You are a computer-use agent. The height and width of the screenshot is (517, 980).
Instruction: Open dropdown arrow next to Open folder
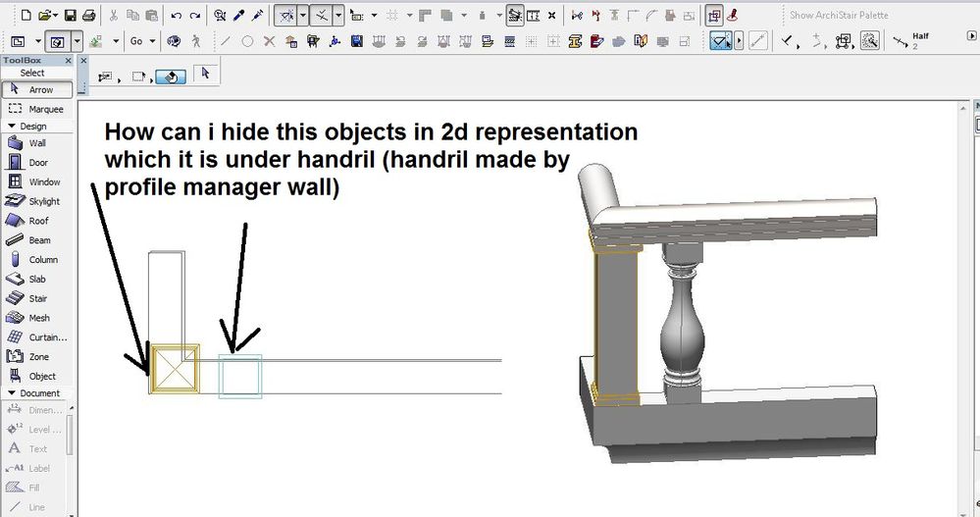pos(55,15)
